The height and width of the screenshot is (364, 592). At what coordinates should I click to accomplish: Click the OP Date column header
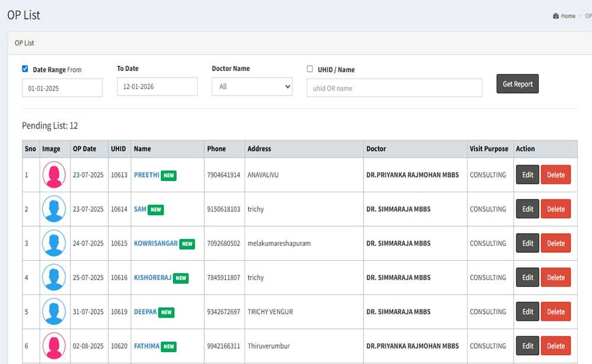[x=84, y=149]
